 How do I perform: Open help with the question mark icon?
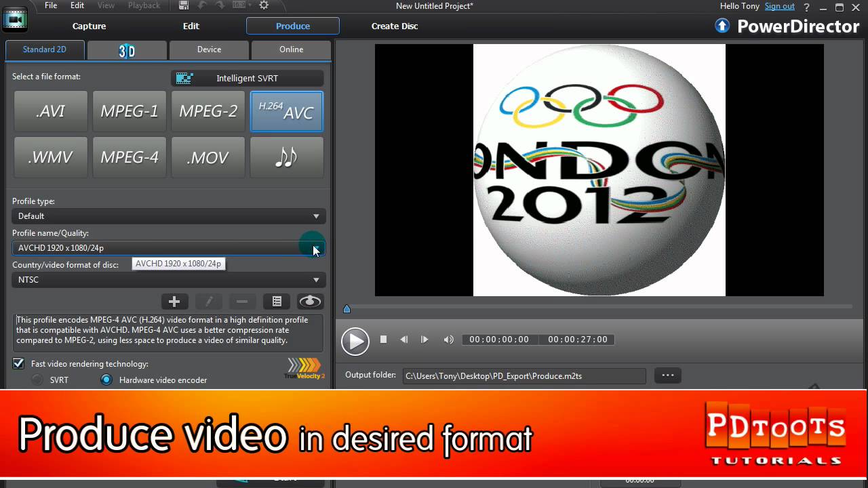point(805,7)
